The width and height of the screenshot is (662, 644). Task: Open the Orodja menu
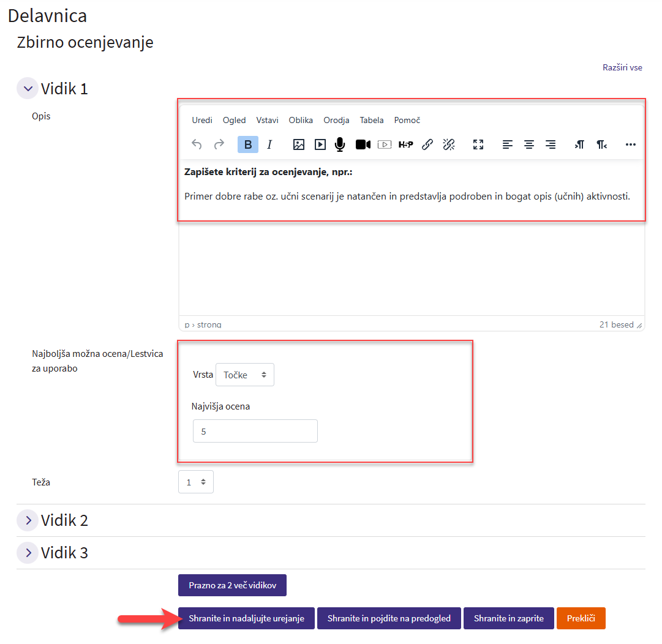[336, 120]
